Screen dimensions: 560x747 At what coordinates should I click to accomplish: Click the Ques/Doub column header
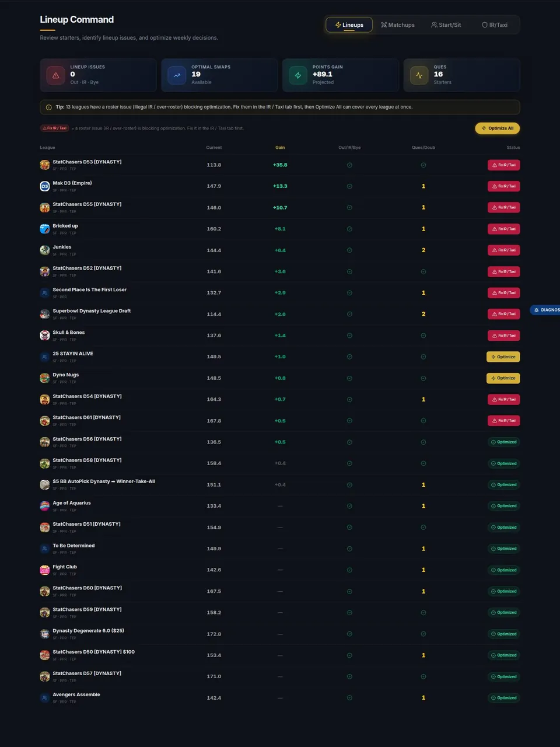423,148
